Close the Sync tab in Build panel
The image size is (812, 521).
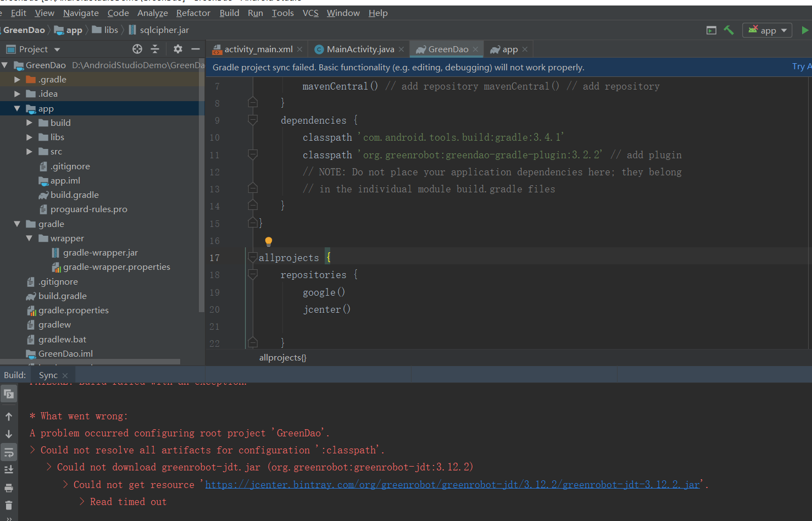(65, 375)
